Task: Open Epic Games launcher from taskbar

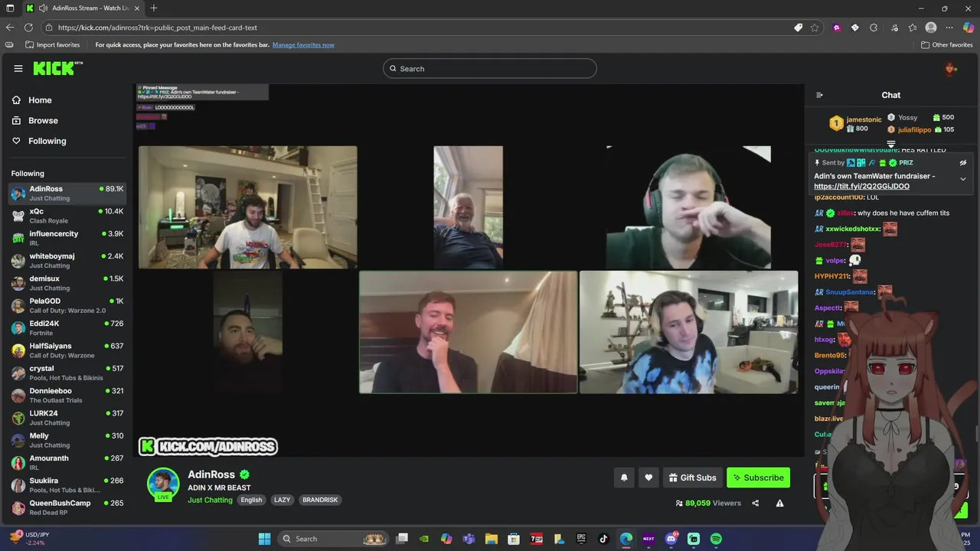Action: pos(581,539)
